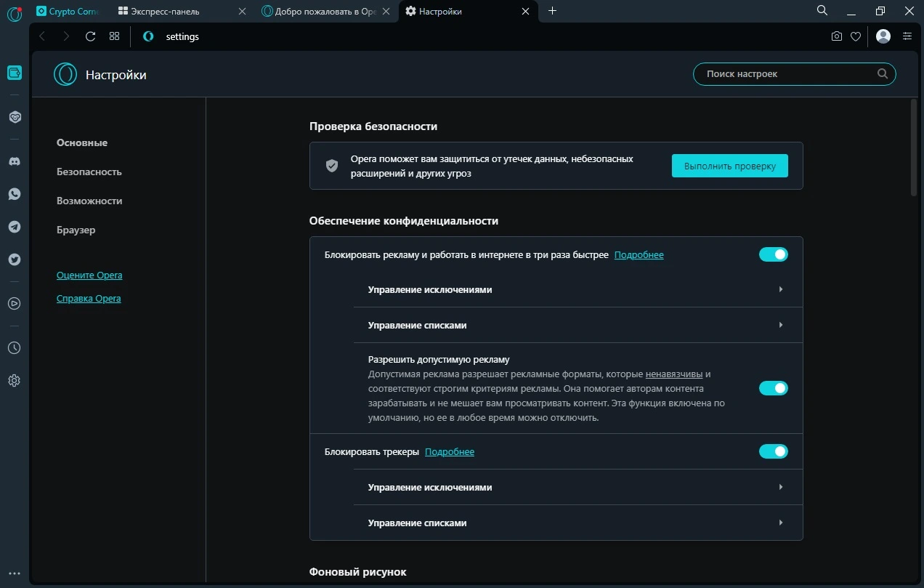Open the Справка Opera link
Screen dimensions: 924x588
(89, 299)
